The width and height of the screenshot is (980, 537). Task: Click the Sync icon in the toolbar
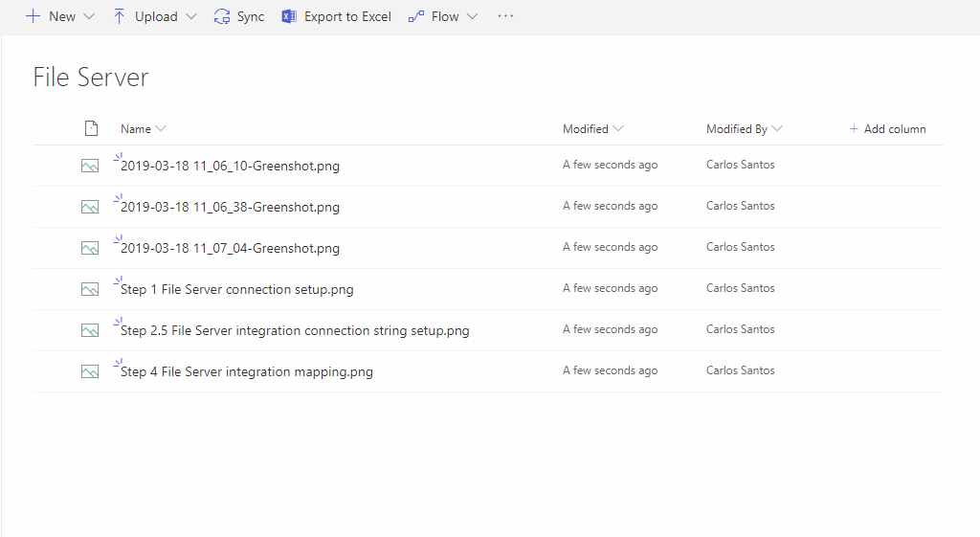[x=222, y=16]
